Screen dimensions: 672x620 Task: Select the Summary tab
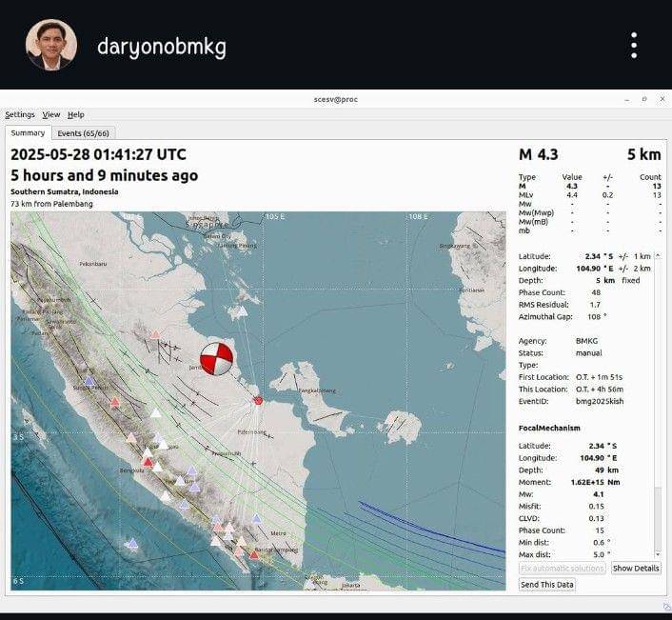click(28, 133)
